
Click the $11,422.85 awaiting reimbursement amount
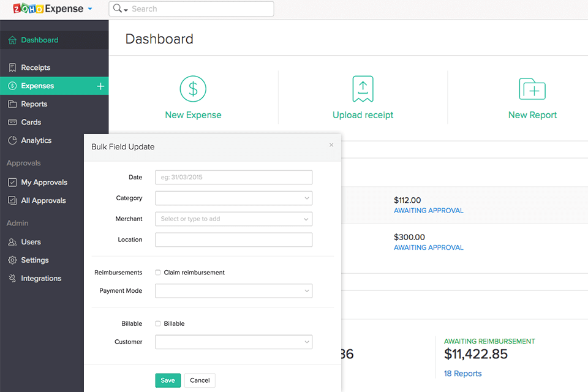tap(476, 354)
